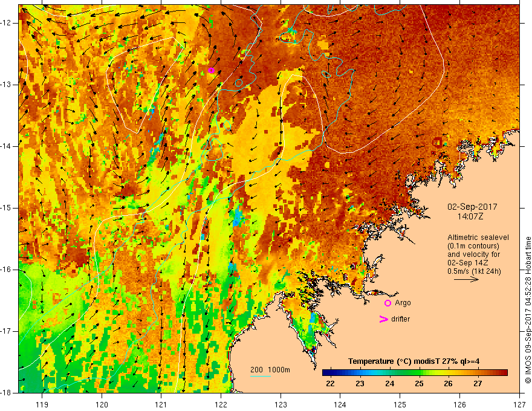This screenshot has width=532, height=411.
Task: Click the temperature color bar
Action: (415, 373)
